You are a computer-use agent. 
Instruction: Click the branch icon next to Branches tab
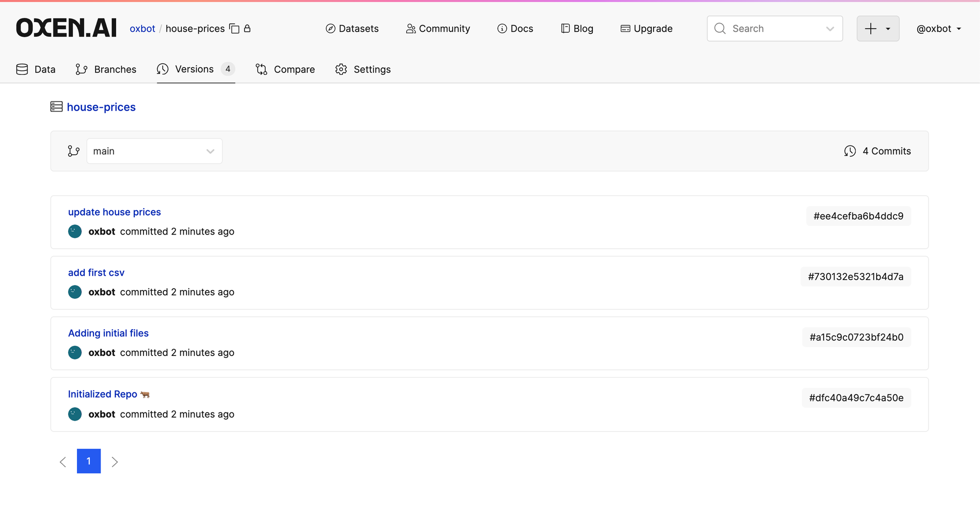pos(81,70)
